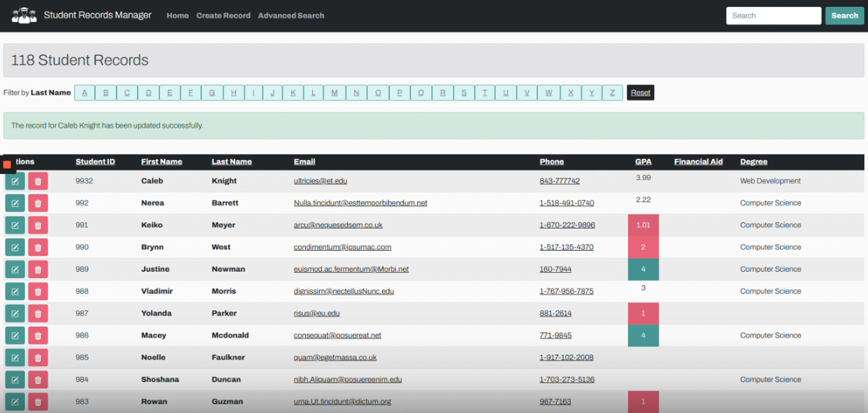Go to Advanced Search
The width and height of the screenshot is (868, 413).
(x=291, y=16)
